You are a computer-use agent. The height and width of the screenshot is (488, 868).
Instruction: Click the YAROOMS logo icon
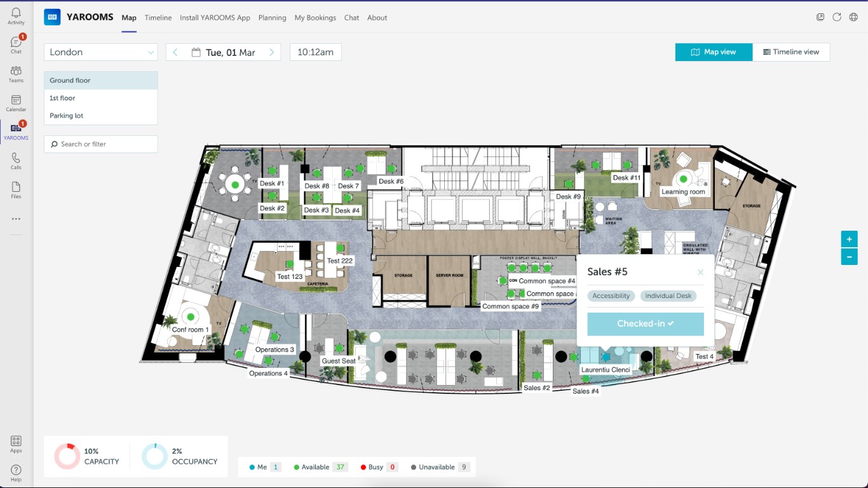pos(52,17)
